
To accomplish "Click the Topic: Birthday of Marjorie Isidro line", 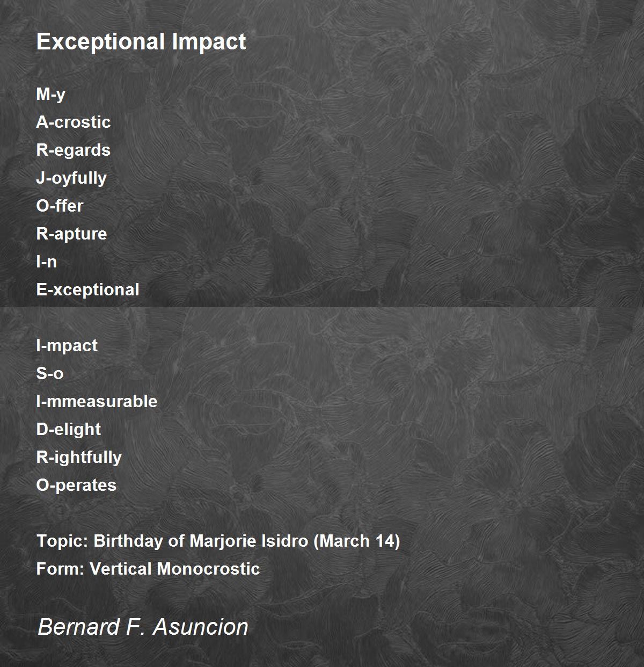I will [x=218, y=541].
